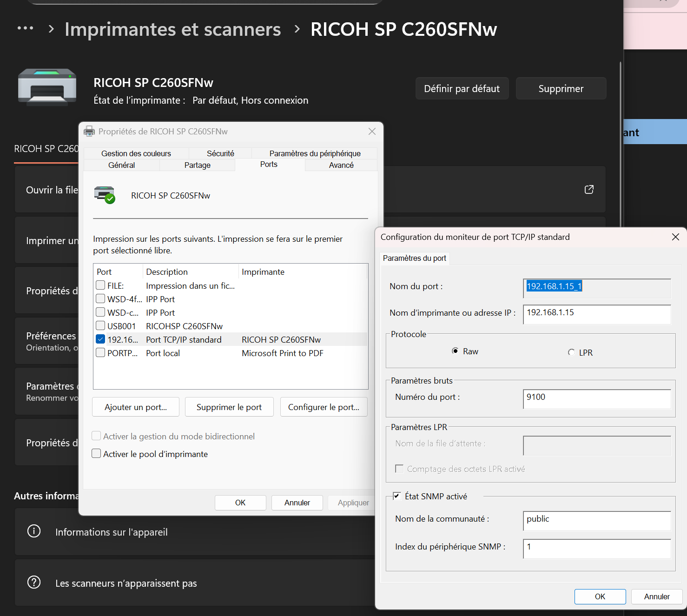Click the info icon beside "Informations sur l'appareil"
The image size is (687, 616).
(x=34, y=531)
